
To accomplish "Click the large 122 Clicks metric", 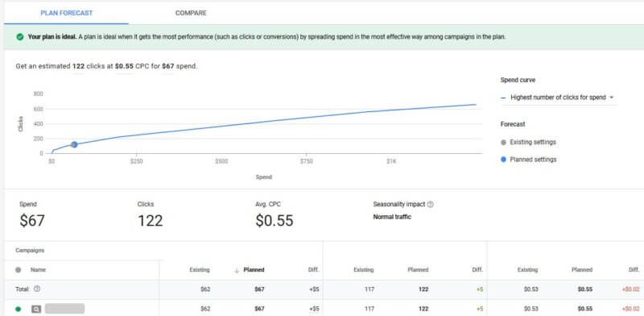I will [151, 221].
